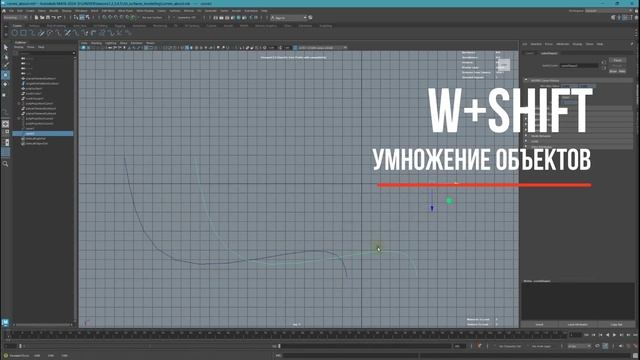The image size is (640, 360).
Task: Select the highlighted curve row in Outliner
Action: (x=43, y=133)
